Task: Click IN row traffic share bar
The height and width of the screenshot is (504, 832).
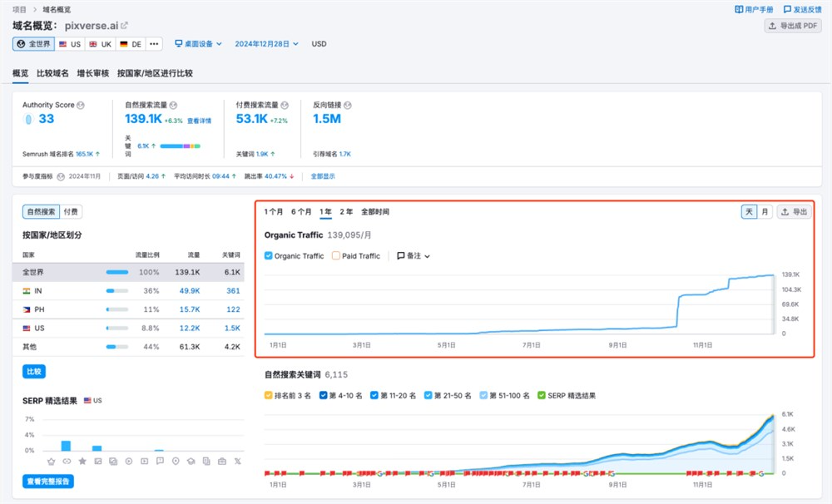Action: 117,291
